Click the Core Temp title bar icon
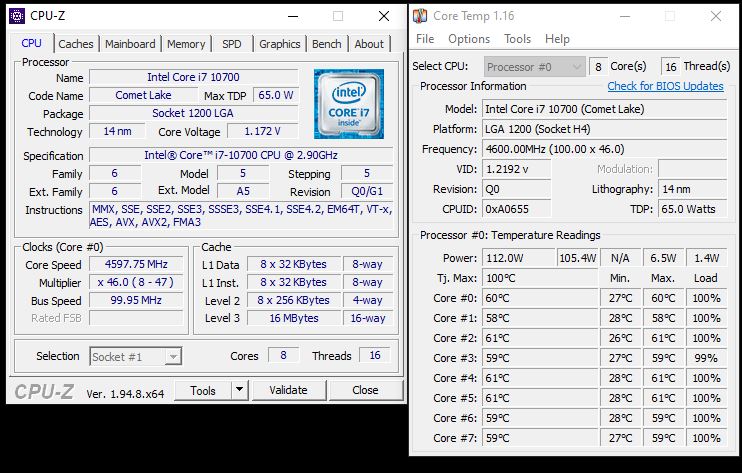 tap(420, 16)
